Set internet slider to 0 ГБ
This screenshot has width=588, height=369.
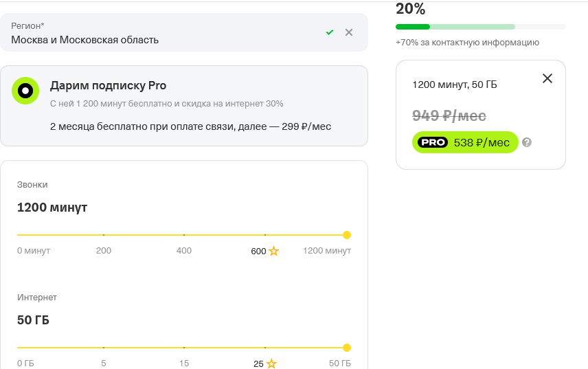click(19, 348)
